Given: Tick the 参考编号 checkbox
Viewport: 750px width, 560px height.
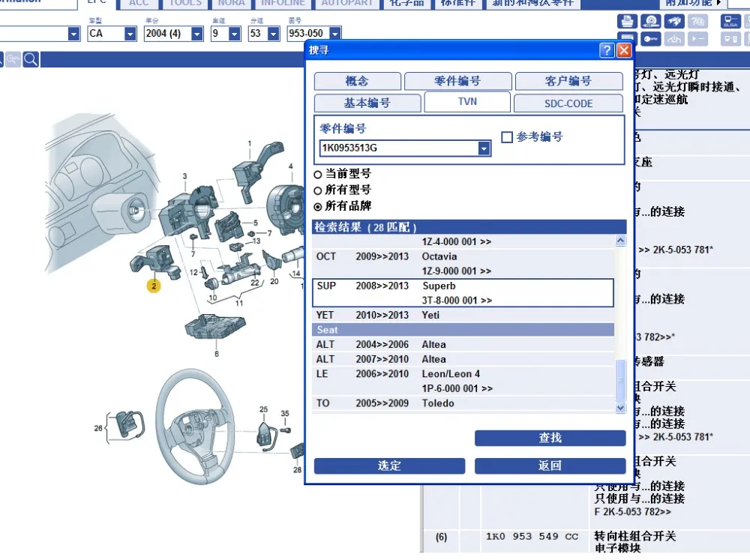Looking at the screenshot, I should 507,137.
